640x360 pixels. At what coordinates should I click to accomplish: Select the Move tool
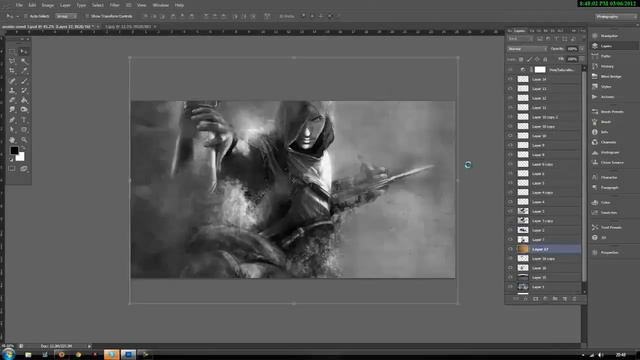24,51
